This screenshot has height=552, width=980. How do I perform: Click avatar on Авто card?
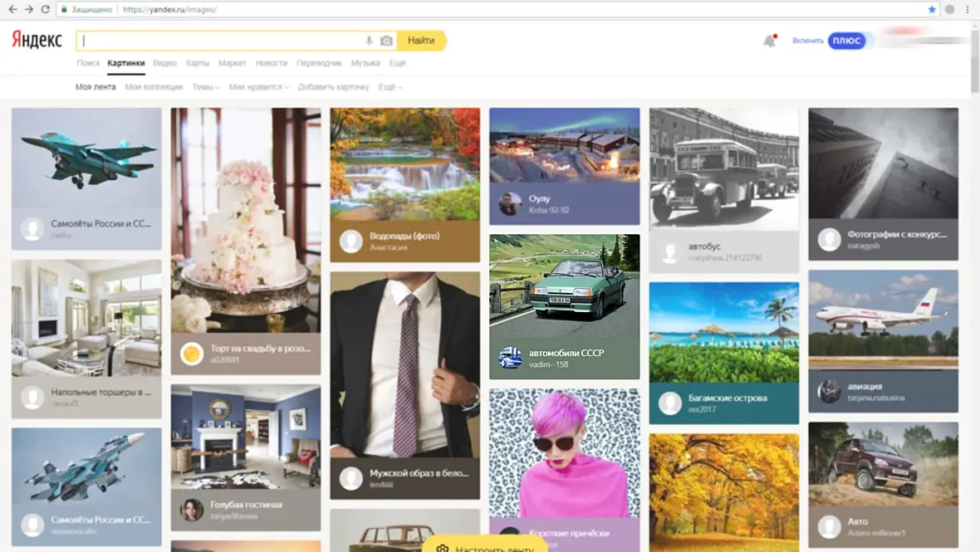click(x=830, y=526)
